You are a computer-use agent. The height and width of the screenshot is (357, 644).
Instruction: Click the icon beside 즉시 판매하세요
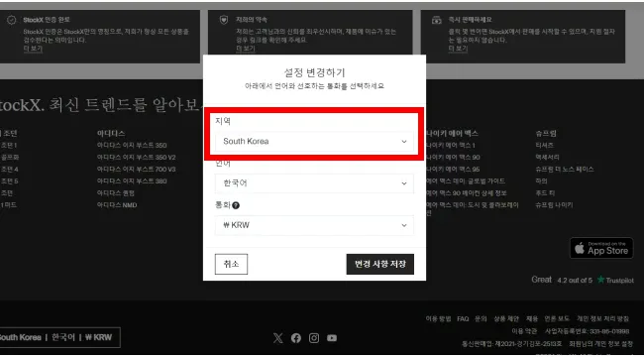437,20
